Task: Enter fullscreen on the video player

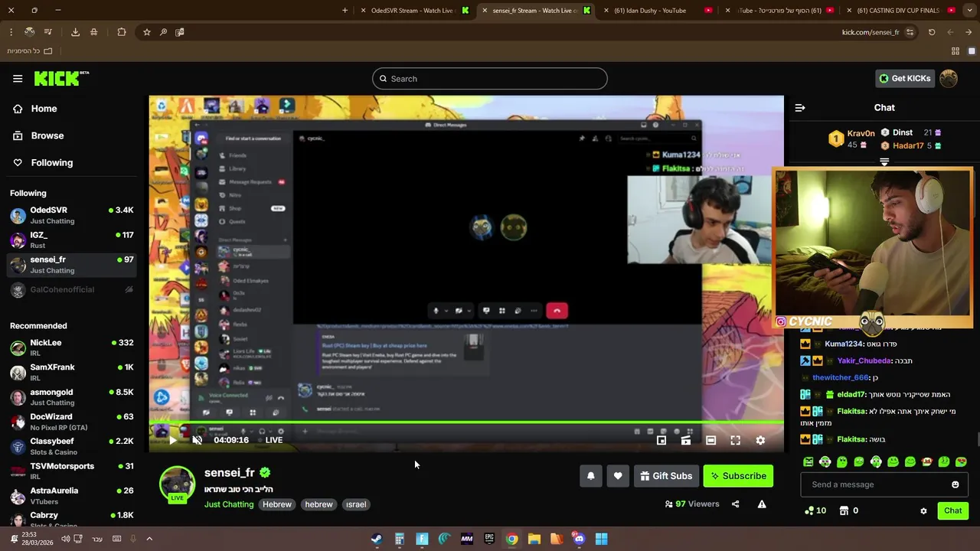Action: click(x=735, y=440)
